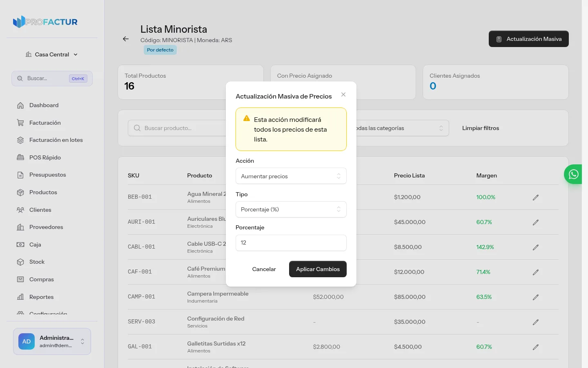Click Cancelar in the dialog

264,269
